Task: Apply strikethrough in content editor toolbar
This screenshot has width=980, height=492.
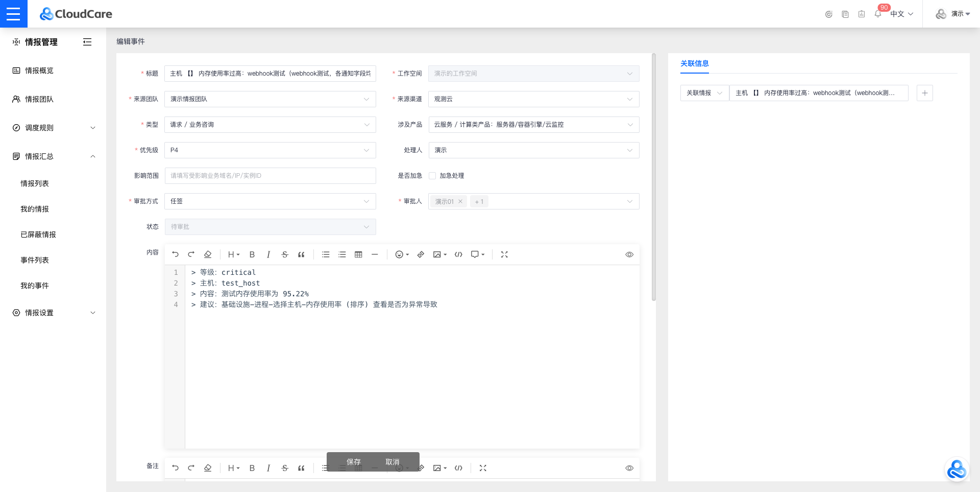Action: click(285, 254)
